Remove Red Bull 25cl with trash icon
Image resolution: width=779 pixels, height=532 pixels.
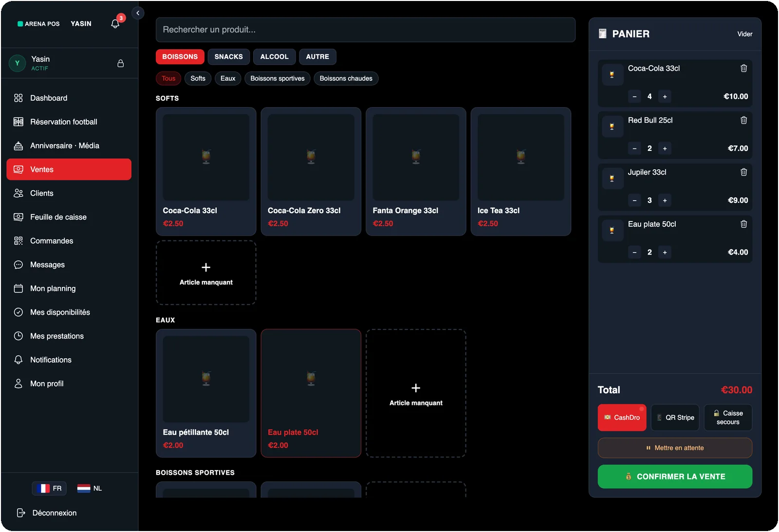[743, 120]
